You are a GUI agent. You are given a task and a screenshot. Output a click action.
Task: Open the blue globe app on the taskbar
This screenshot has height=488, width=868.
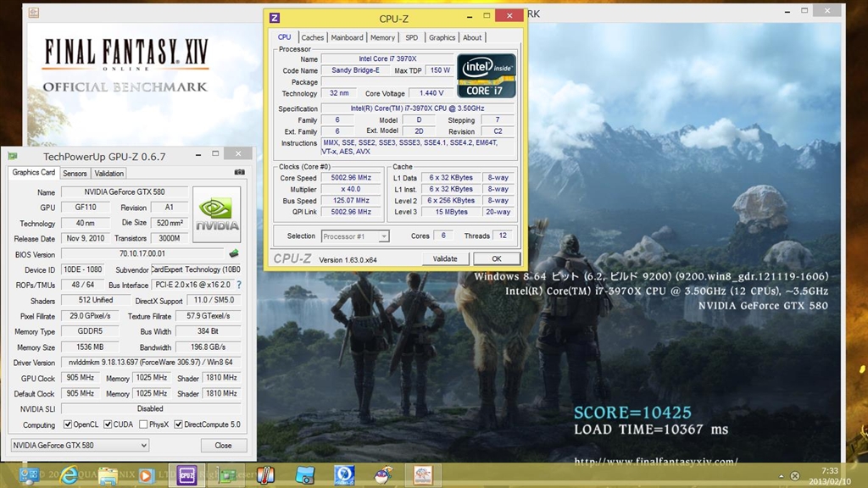pyautogui.click(x=344, y=475)
